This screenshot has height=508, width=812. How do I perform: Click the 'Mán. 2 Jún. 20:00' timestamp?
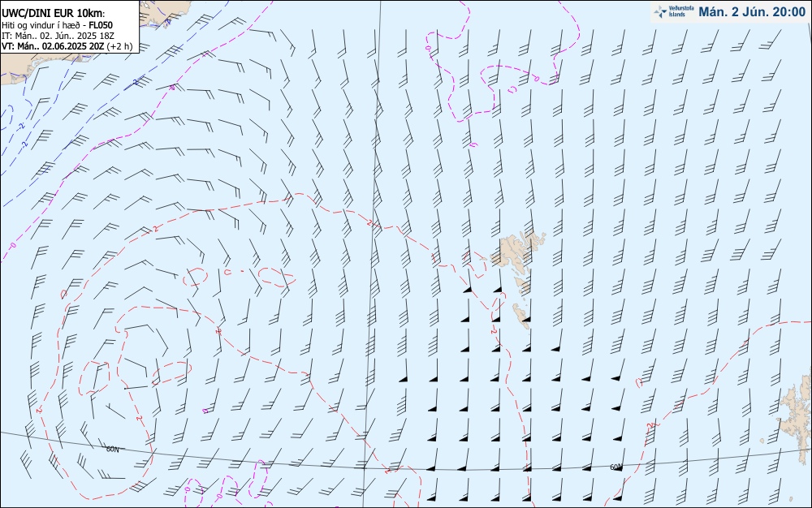point(752,12)
